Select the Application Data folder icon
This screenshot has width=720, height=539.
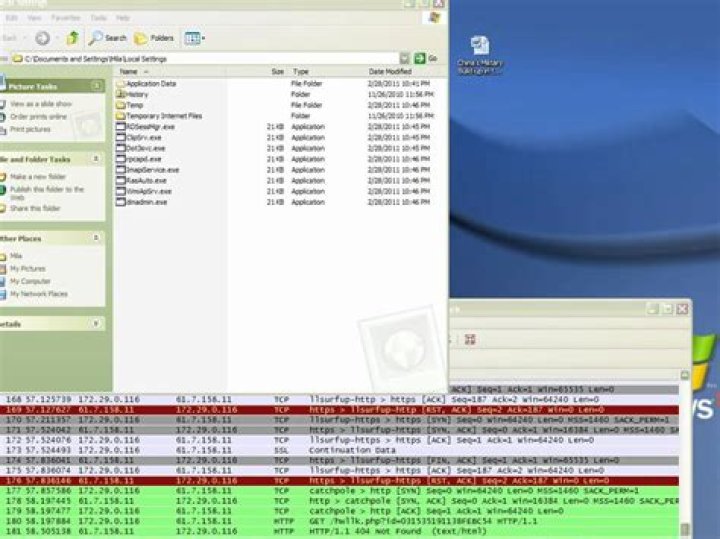click(121, 84)
